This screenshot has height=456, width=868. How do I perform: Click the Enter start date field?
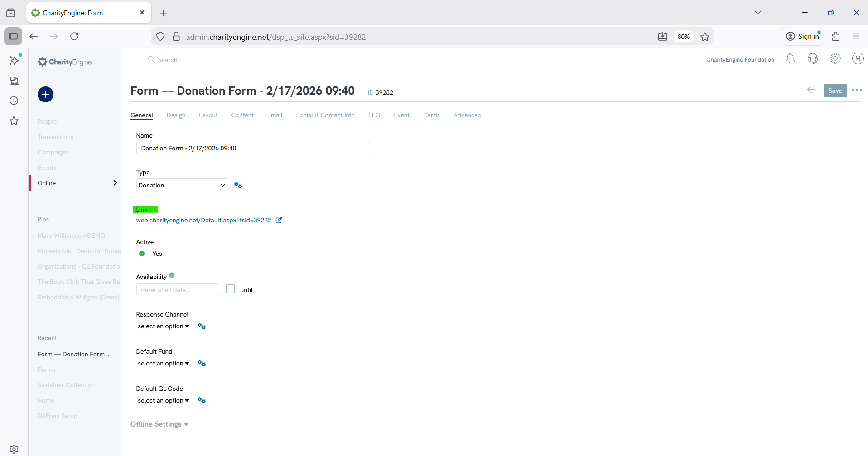click(178, 290)
